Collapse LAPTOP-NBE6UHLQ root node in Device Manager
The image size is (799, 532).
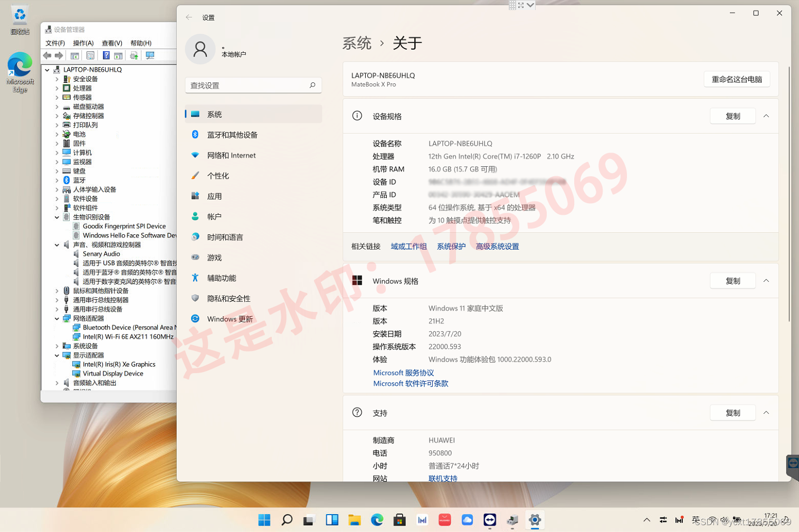(47, 70)
